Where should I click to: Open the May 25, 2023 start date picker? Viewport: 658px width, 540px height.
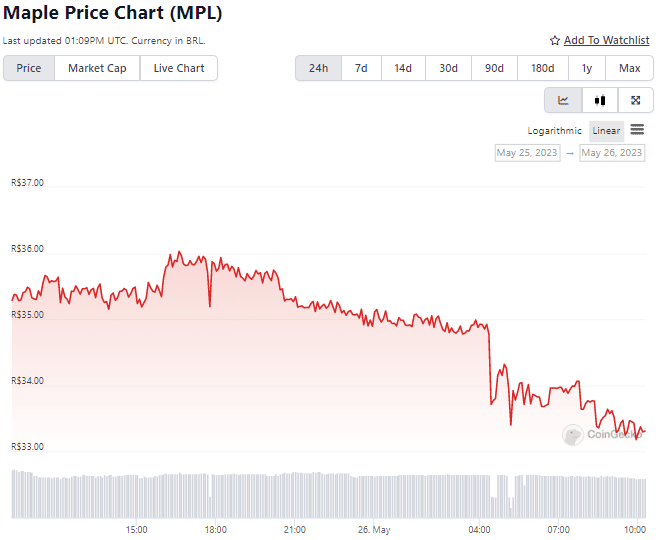pos(527,153)
